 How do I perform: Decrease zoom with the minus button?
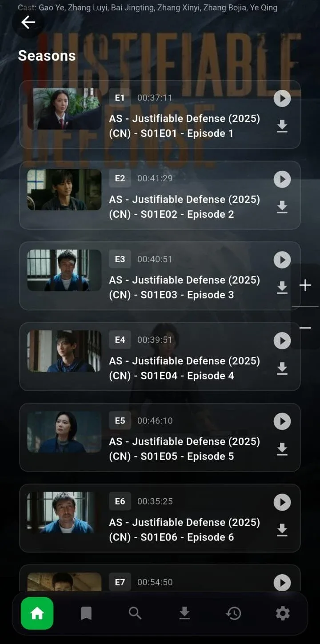point(305,328)
